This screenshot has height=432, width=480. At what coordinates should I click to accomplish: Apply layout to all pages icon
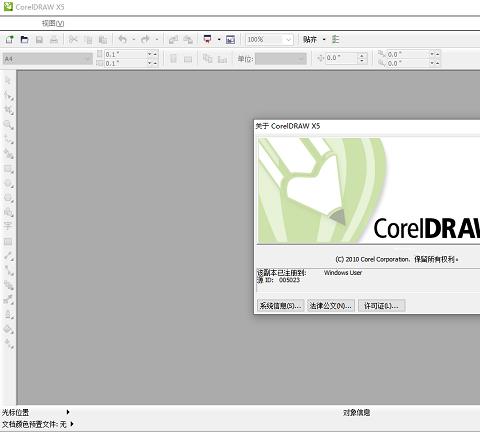coord(207,59)
